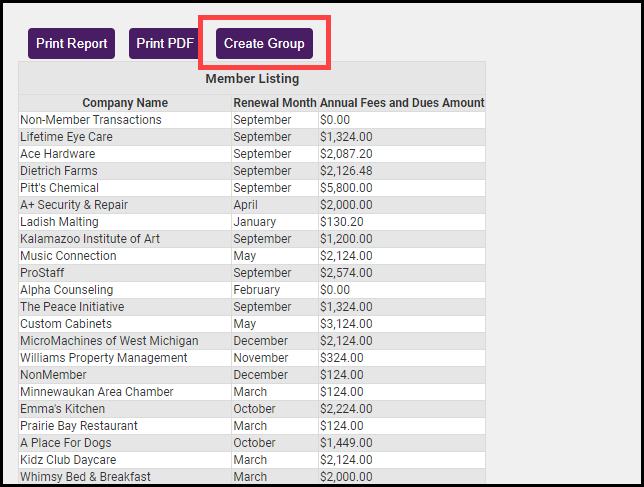This screenshot has width=644, height=487.
Task: Click Kalamazoo Institute of Art entry
Action: click(90, 239)
